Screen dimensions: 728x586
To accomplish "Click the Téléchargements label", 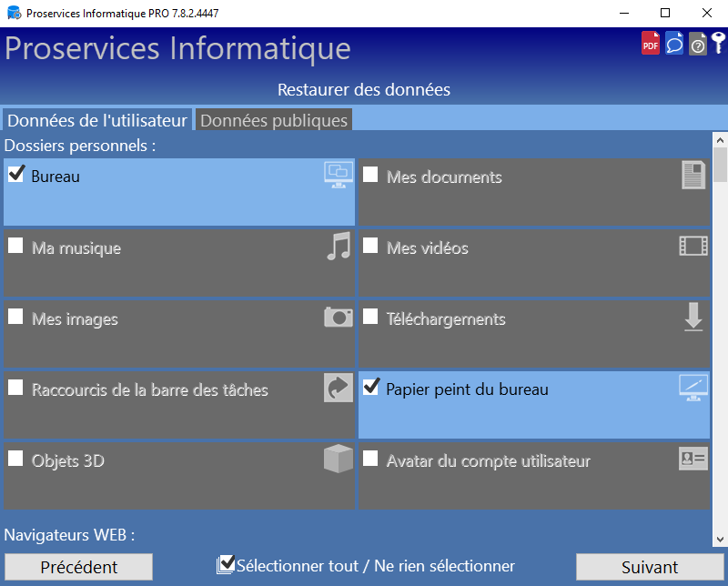I will point(446,319).
